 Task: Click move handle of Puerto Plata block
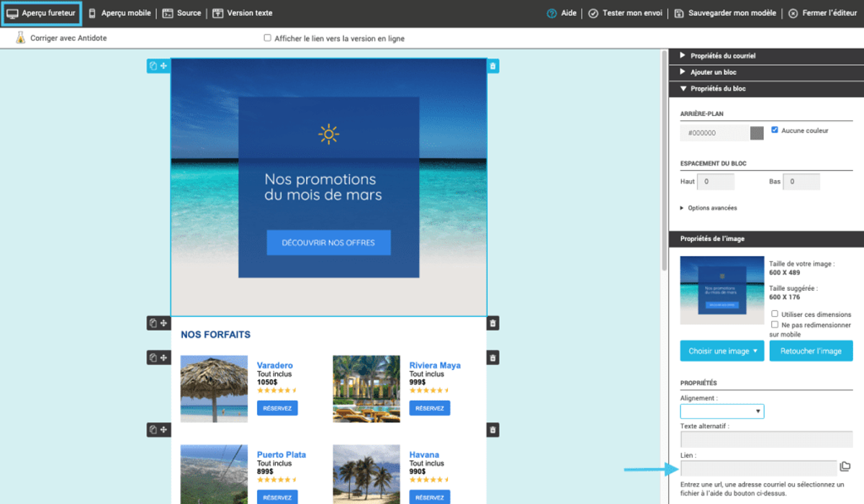coord(163,430)
